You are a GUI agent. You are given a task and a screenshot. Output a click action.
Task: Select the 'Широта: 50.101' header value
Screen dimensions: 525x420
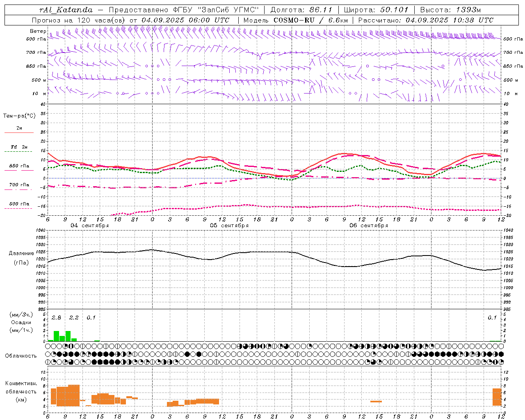click(x=376, y=10)
